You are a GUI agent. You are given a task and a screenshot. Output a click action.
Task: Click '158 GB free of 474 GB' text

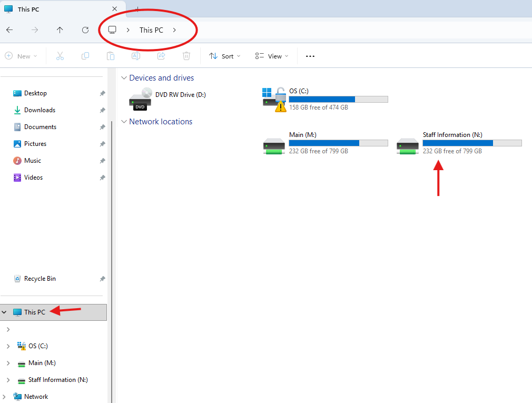(x=319, y=107)
